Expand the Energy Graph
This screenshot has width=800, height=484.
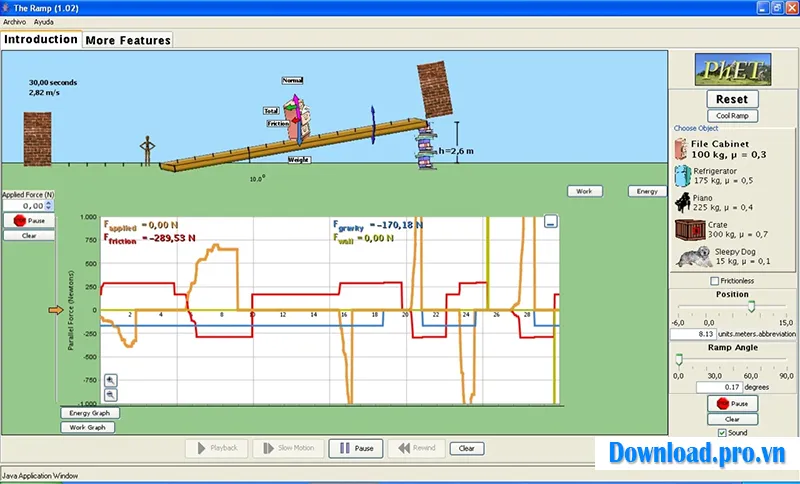click(89, 413)
